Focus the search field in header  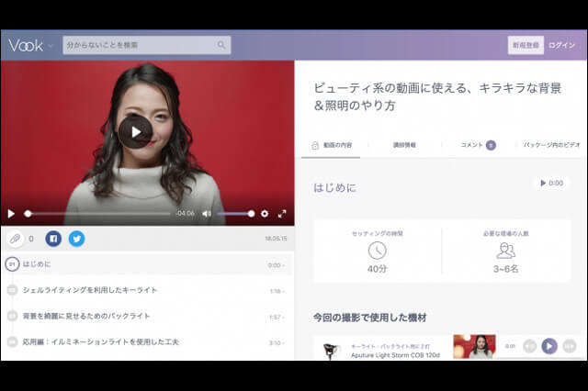point(147,45)
